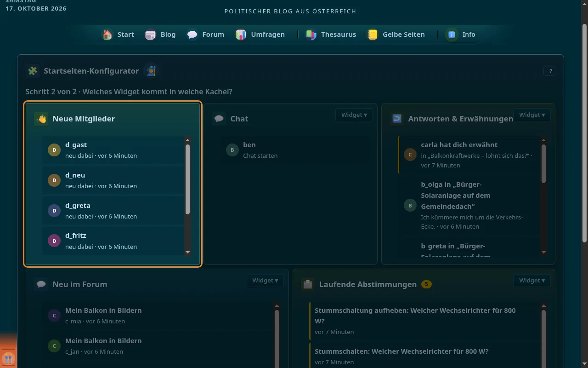Open the vote "Stummschalten: Welcher Wechselrichter für 800 W?"
Screen dimensions: 588x368
[x=425, y=356]
